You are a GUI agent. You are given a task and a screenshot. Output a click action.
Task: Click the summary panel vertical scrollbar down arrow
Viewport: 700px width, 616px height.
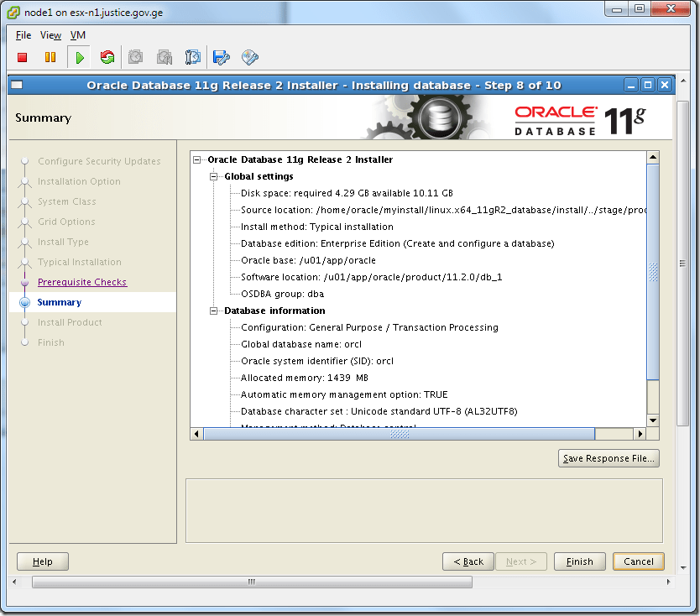click(653, 421)
